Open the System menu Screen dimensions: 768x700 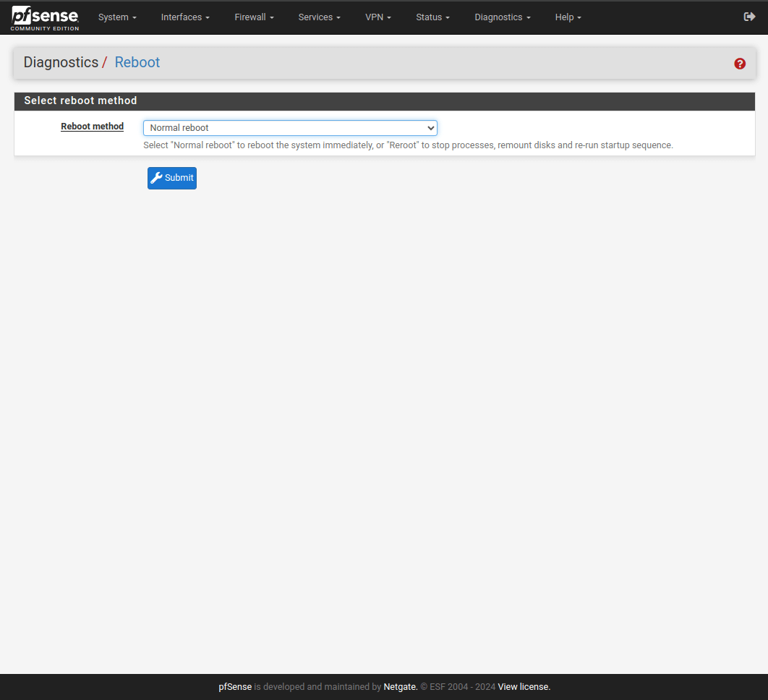tap(117, 17)
